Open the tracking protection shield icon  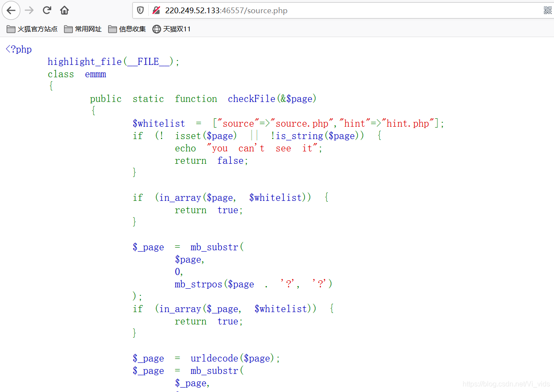coord(140,10)
